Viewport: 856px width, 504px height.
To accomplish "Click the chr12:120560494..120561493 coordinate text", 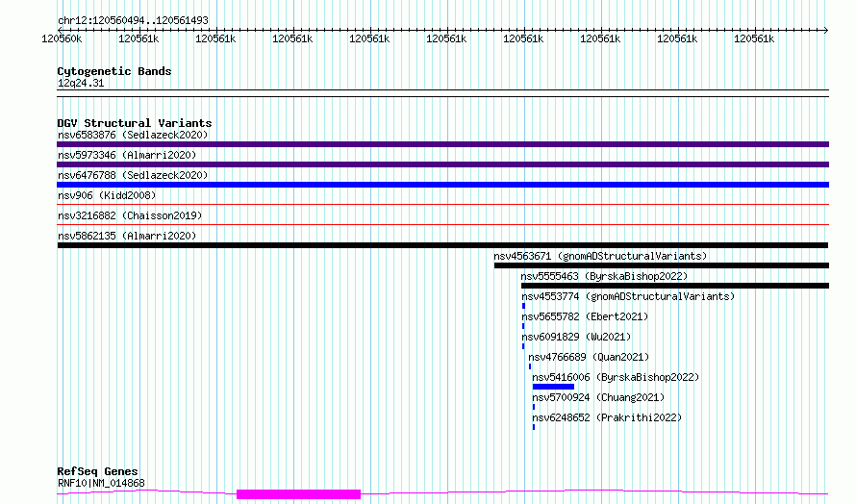I will [x=133, y=21].
